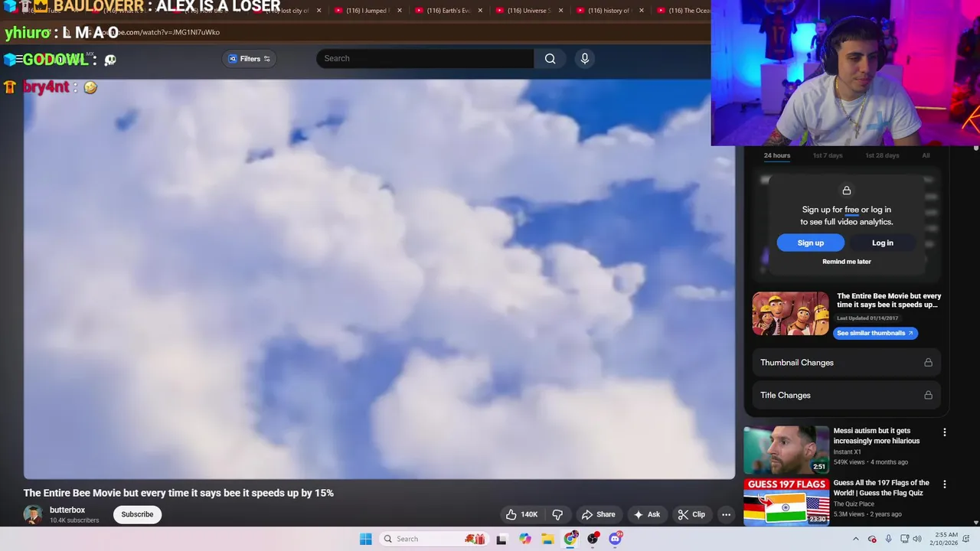The height and width of the screenshot is (551, 980).
Task: Start voice search with the microphone icon
Action: [585, 58]
